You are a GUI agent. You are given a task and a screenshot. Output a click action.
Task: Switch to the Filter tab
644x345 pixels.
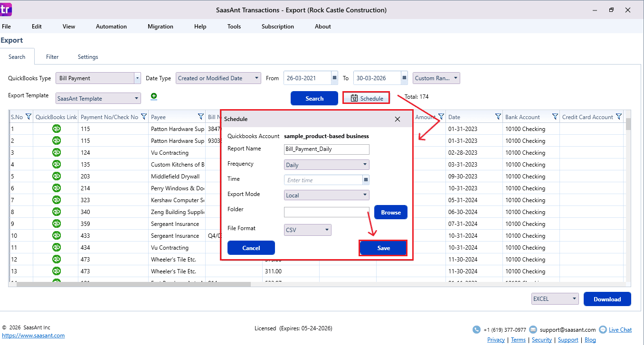click(52, 56)
